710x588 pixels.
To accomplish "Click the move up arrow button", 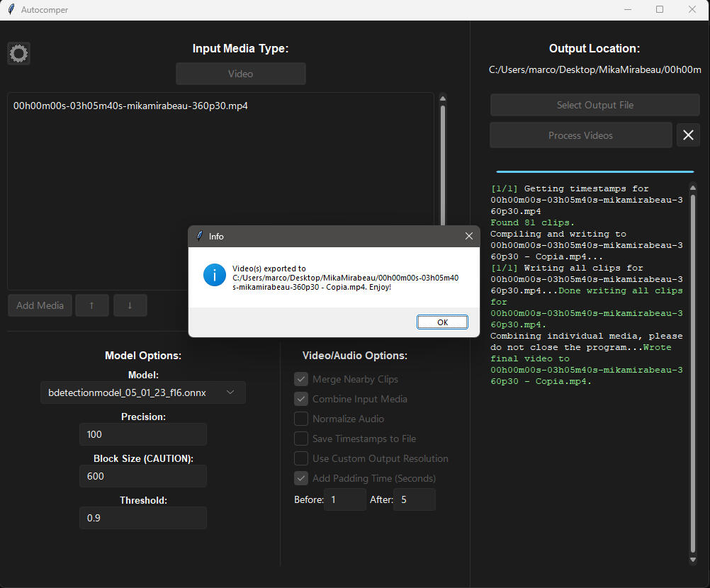I will [91, 305].
